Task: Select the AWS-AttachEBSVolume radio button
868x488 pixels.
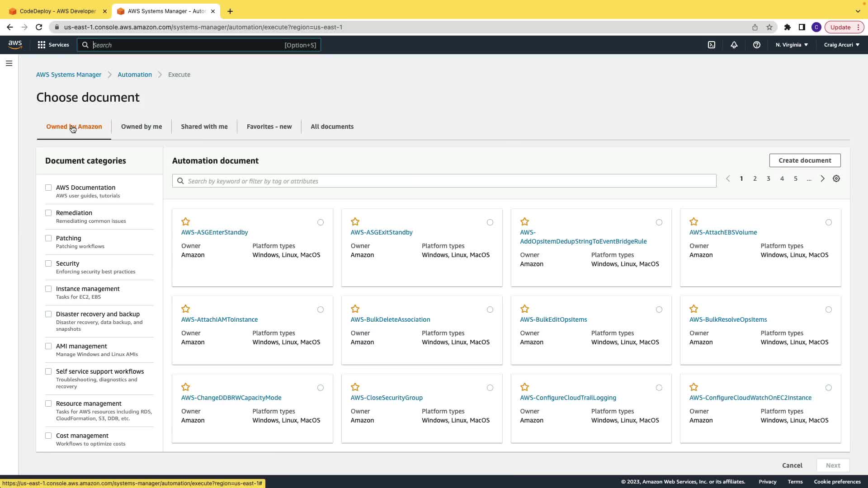Action: pyautogui.click(x=828, y=222)
